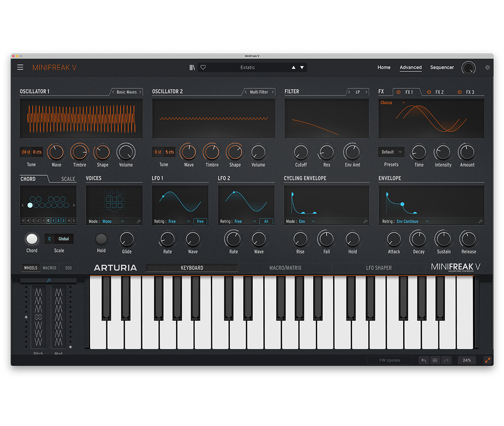Select next Oscillator 1 type arrow
Image resolution: width=504 pixels, height=426 pixels.
click(x=140, y=92)
